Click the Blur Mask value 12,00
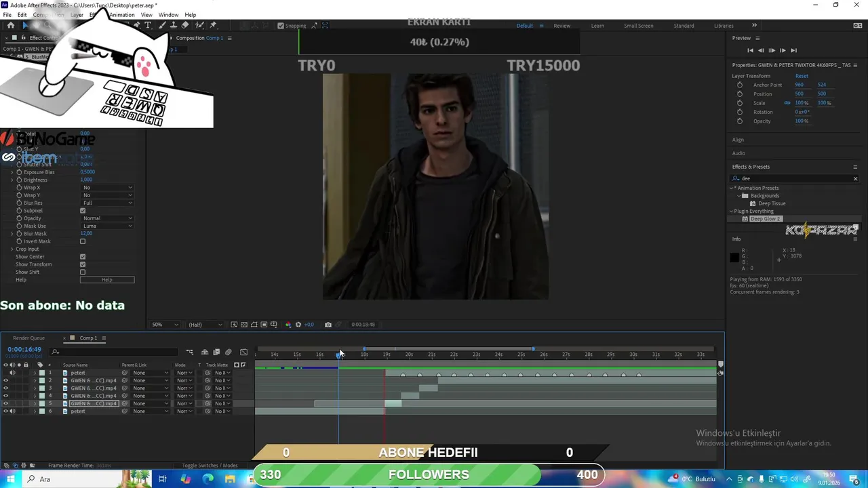 coord(86,234)
